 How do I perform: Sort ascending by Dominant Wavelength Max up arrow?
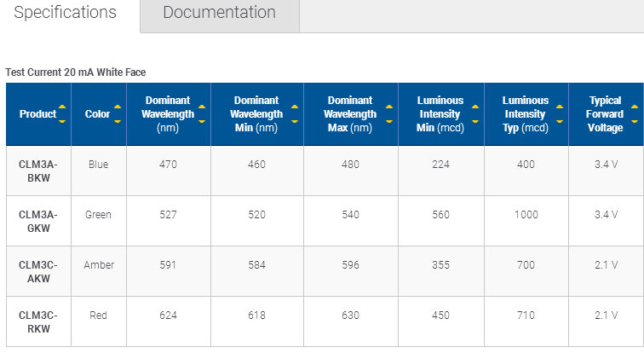tap(389, 107)
